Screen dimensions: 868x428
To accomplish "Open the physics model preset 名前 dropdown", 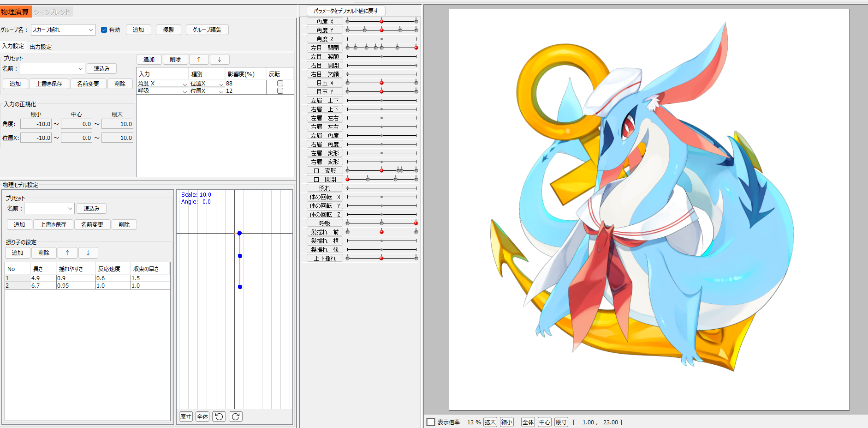I will [x=49, y=209].
